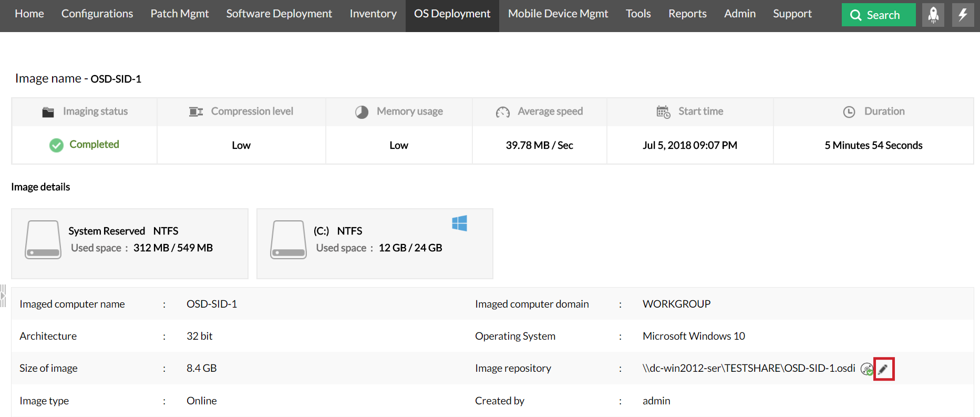Click the C: drive disk icon
The image size is (980, 417).
(x=288, y=240)
